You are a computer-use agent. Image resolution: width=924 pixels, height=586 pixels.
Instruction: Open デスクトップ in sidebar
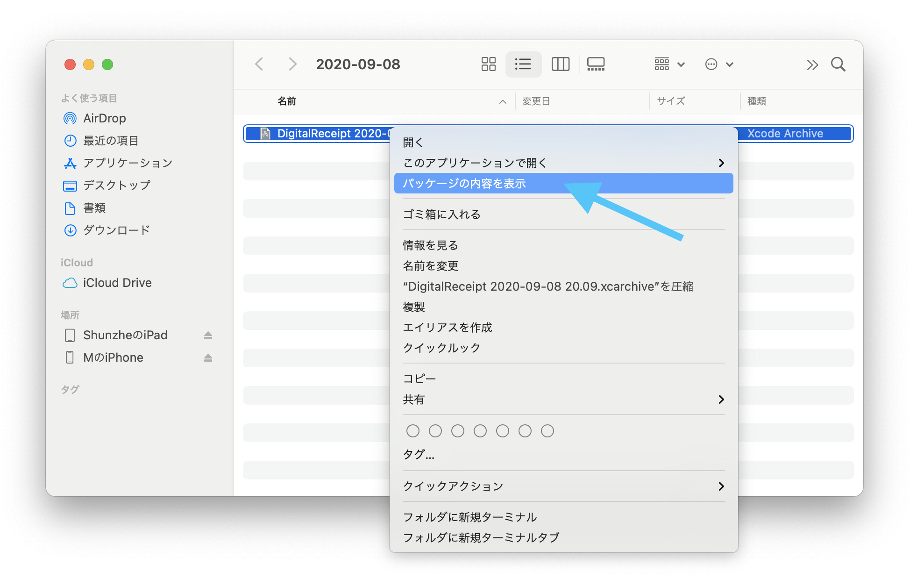[107, 186]
